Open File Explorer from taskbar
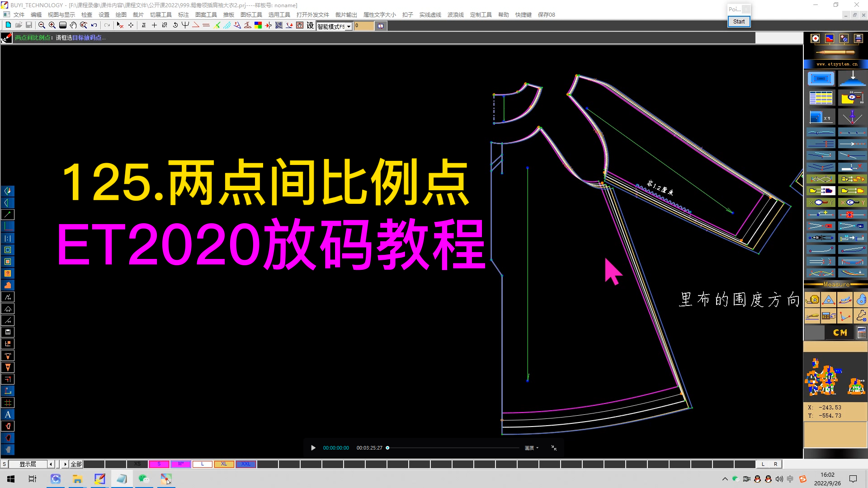868x488 pixels. (77, 479)
